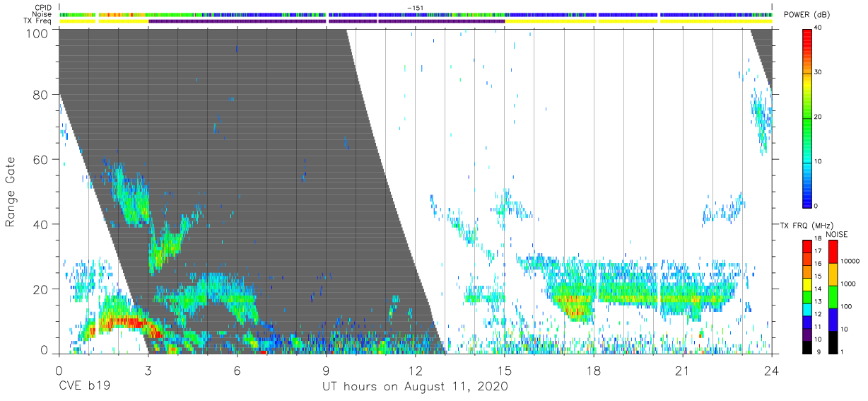Click x-axis tick label '24'

coord(772,371)
